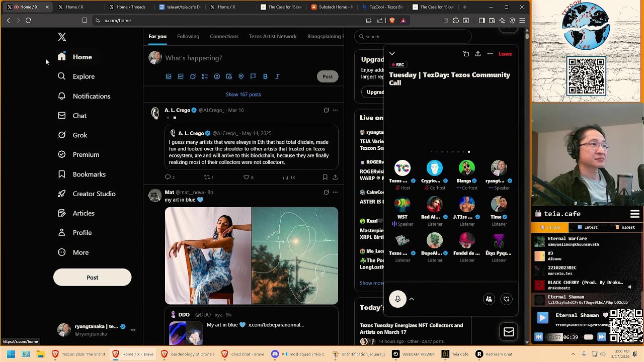Open X logo home link in sidebar

62,37
